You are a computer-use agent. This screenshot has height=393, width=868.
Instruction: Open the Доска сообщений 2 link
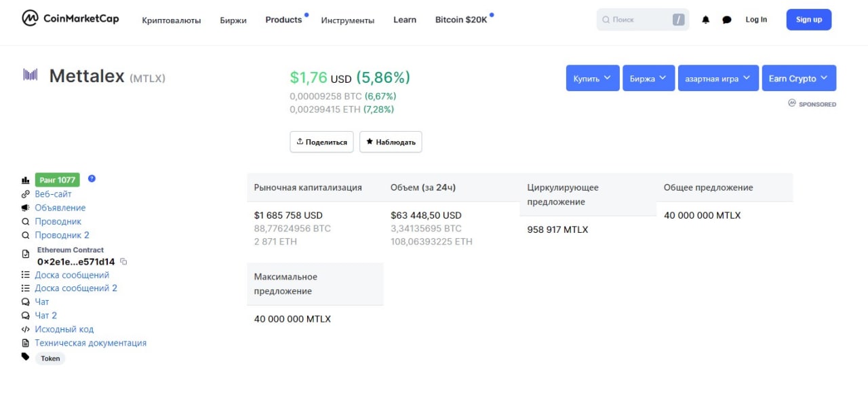(x=76, y=288)
